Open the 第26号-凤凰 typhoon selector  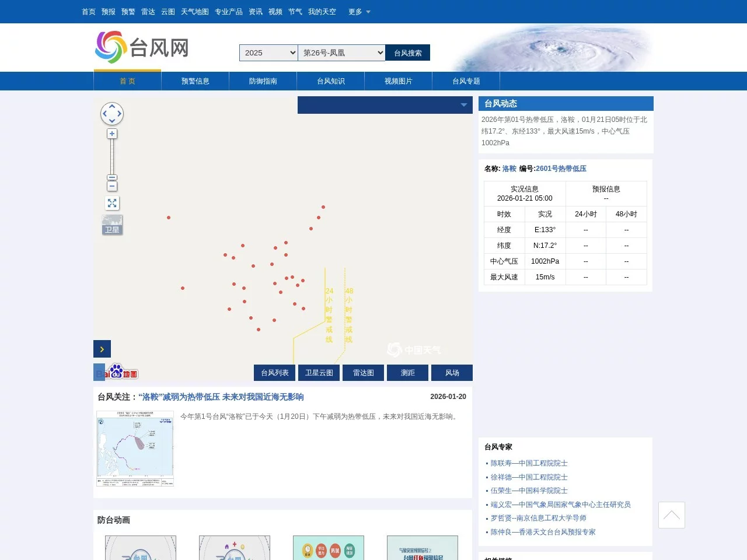341,52
